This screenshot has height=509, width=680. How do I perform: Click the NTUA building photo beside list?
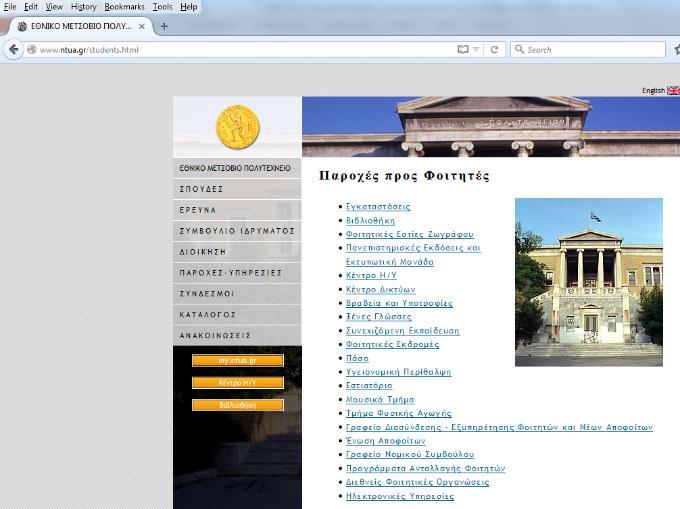coord(589,282)
